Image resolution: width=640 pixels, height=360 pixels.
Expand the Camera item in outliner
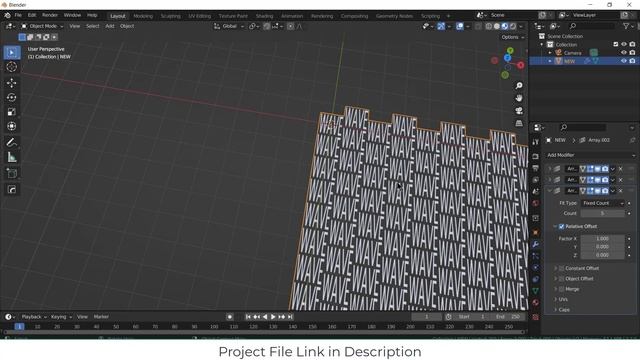tap(550, 53)
